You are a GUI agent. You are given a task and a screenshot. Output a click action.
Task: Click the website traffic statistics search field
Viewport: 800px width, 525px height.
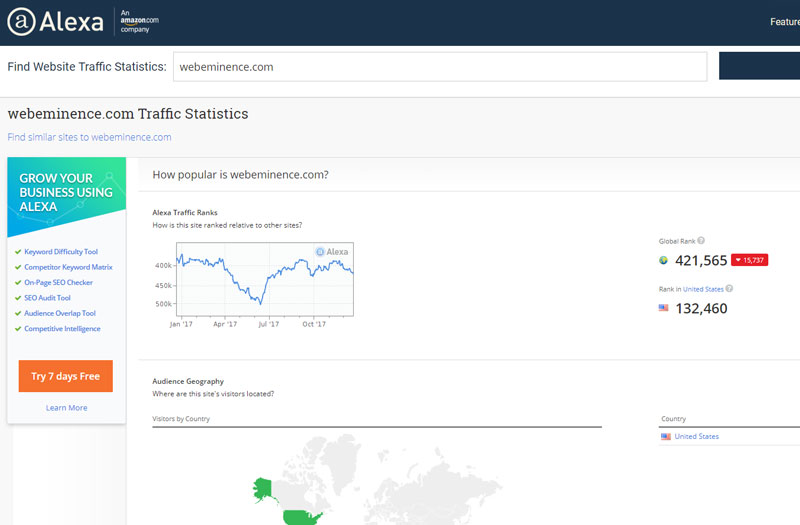click(440, 66)
